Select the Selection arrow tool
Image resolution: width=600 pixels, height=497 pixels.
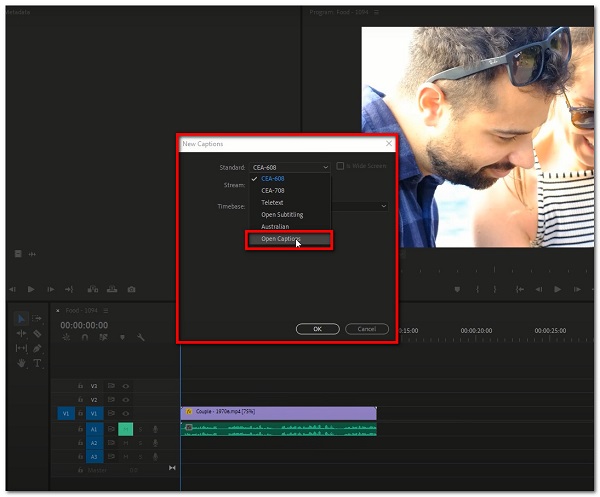point(21,318)
